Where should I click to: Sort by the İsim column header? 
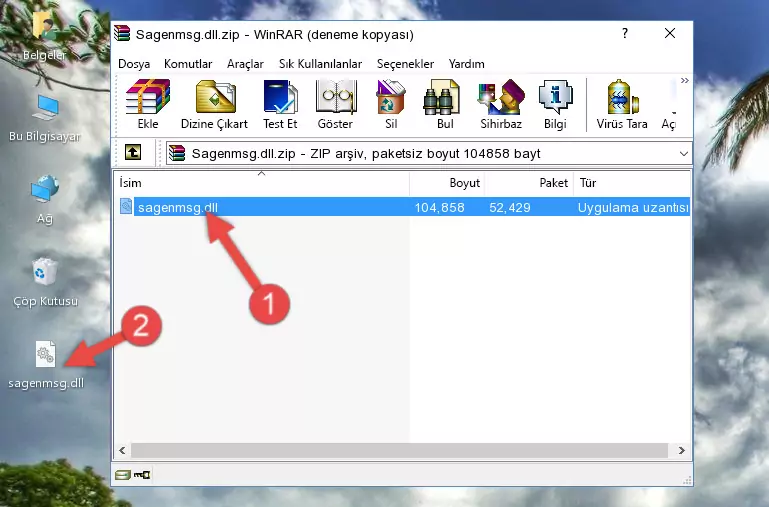click(262, 183)
